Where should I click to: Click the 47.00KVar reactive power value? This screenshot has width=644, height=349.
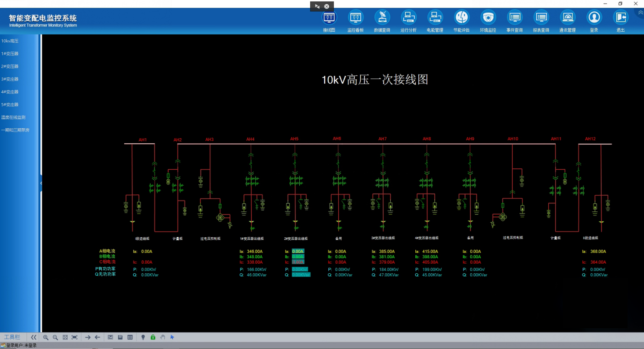[388, 275]
